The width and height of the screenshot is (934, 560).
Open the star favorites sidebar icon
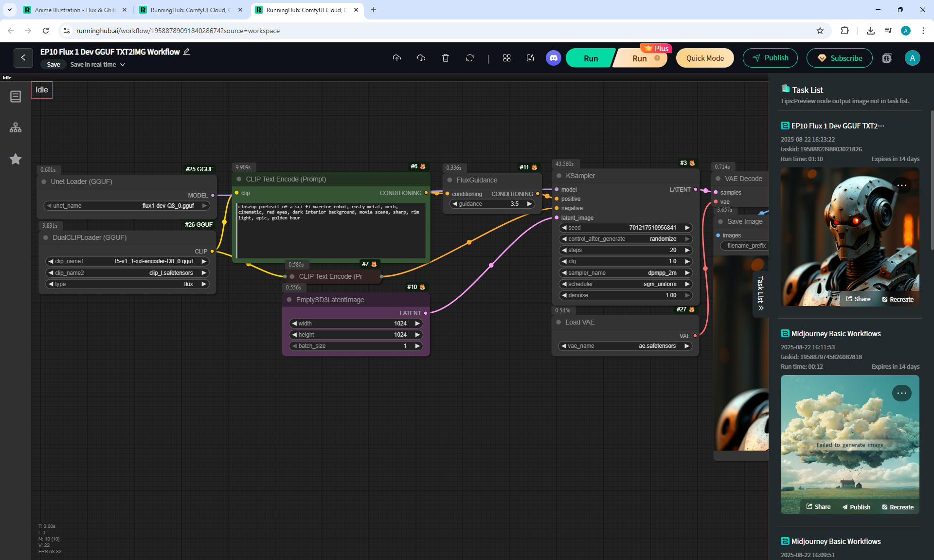(x=16, y=159)
